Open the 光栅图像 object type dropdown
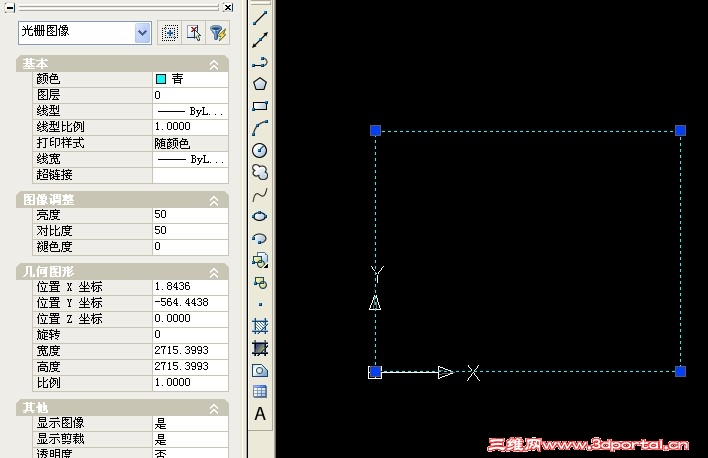This screenshot has height=458, width=708. pos(142,33)
